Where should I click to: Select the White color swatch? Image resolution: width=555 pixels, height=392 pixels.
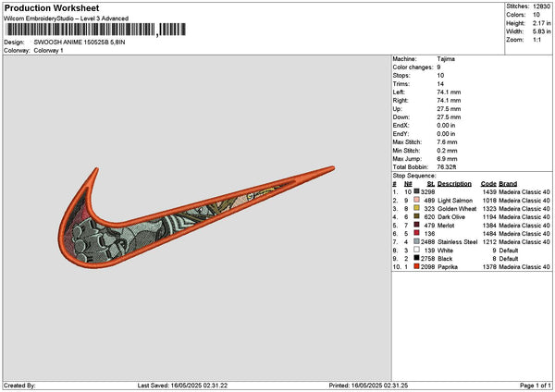(x=416, y=251)
